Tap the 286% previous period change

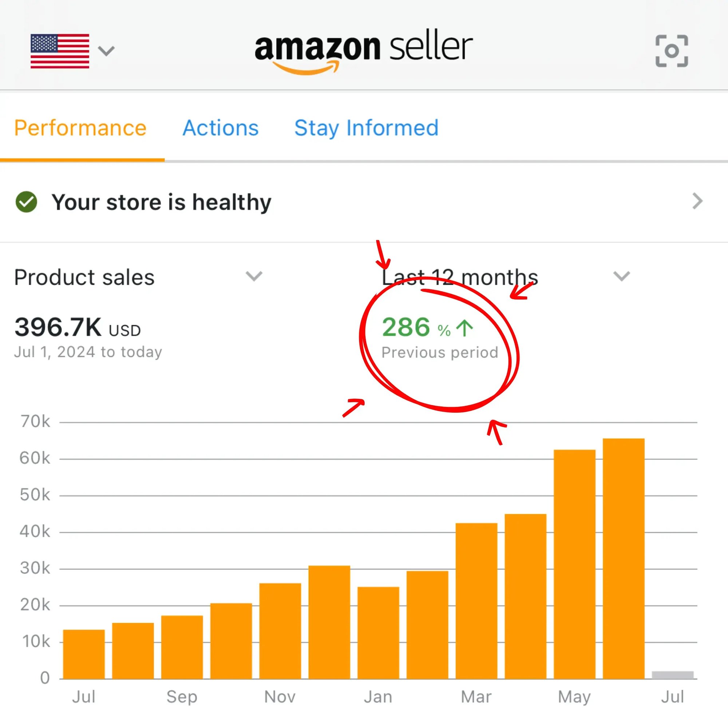pos(416,327)
